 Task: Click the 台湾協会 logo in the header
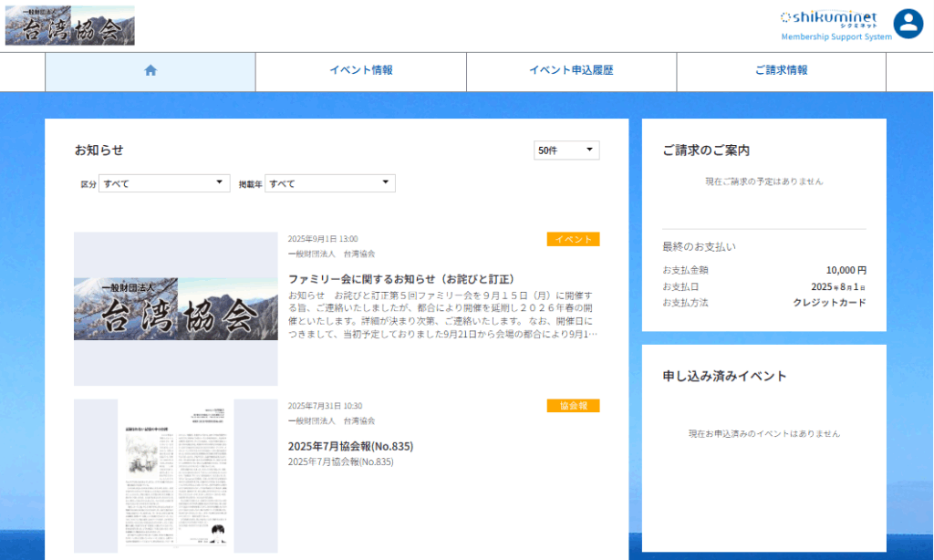click(x=69, y=25)
